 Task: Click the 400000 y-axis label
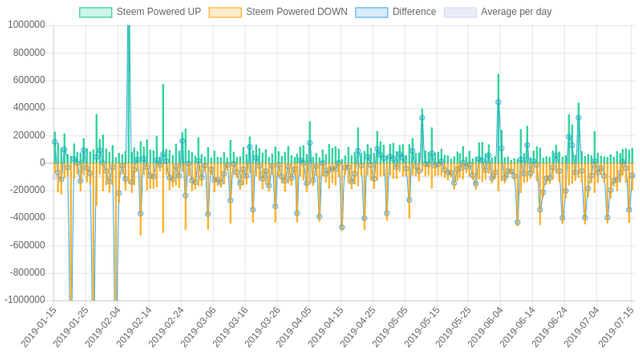pyautogui.click(x=29, y=107)
